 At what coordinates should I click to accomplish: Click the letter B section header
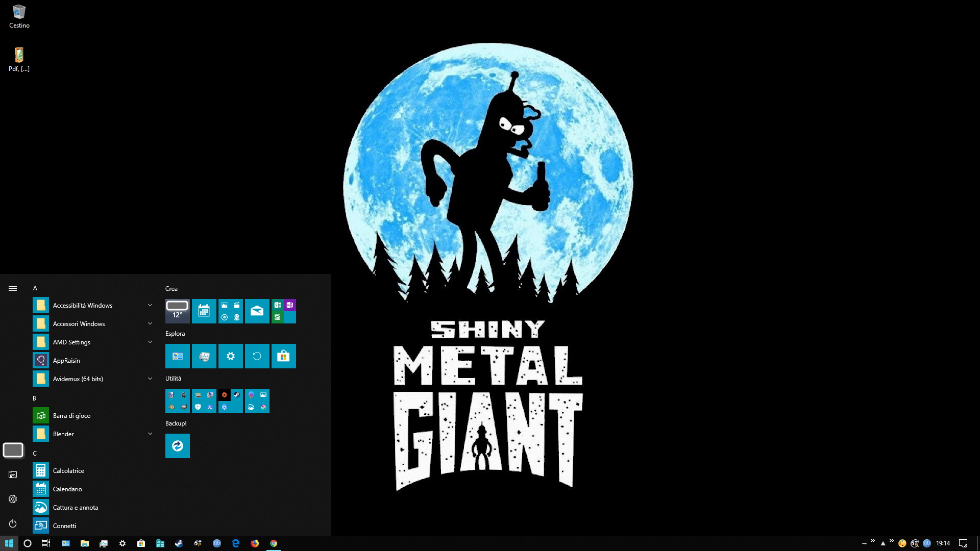pyautogui.click(x=35, y=398)
